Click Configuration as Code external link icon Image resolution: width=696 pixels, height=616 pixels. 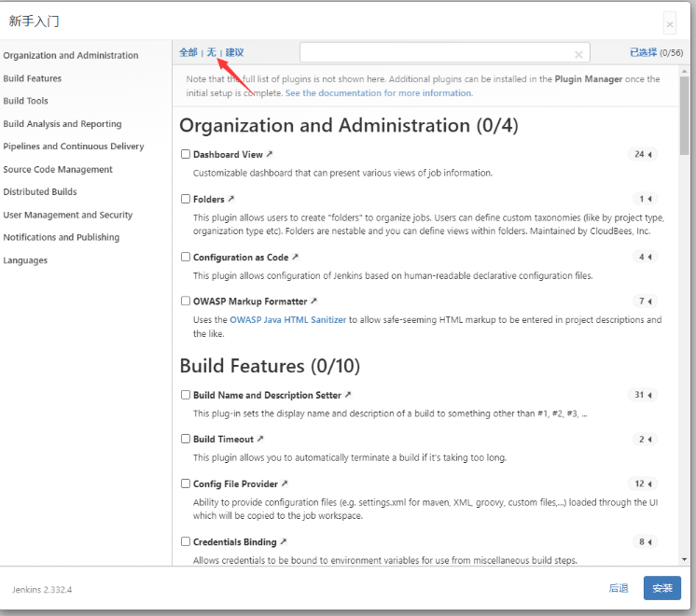pos(295,257)
